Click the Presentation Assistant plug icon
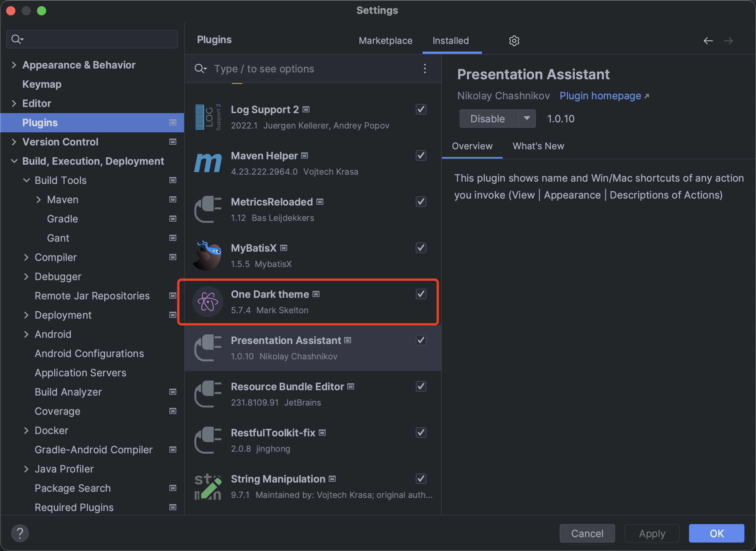Viewport: 756px width, 551px height. point(208,348)
